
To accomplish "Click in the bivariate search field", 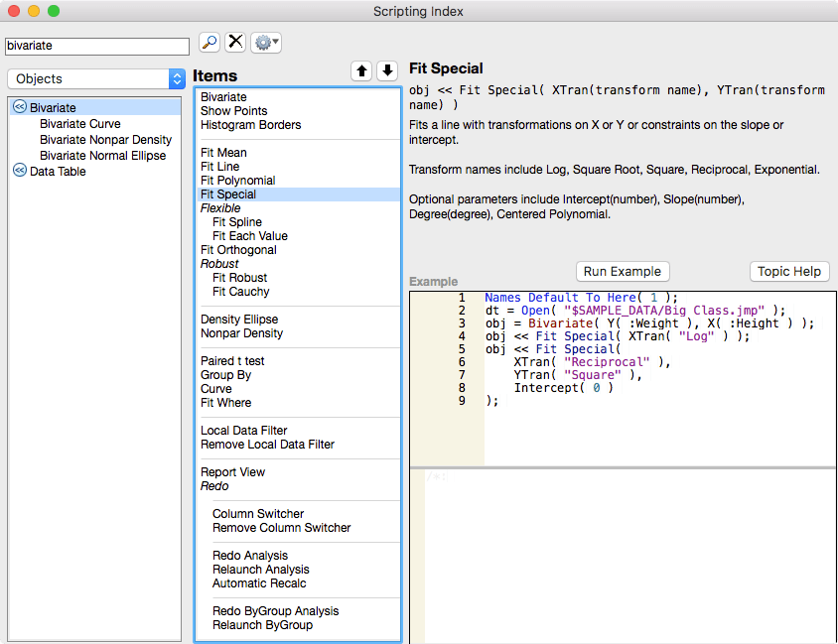I will (97, 46).
